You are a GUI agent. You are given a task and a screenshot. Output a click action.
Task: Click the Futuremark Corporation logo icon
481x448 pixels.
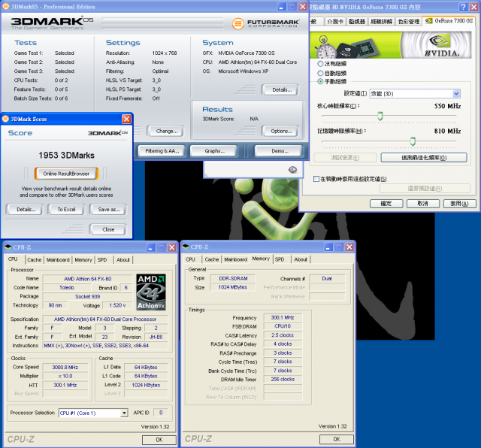point(237,23)
